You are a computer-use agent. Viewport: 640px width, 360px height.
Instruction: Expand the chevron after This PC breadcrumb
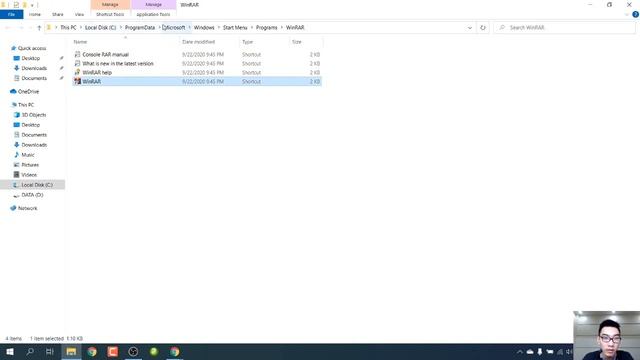(x=81, y=28)
